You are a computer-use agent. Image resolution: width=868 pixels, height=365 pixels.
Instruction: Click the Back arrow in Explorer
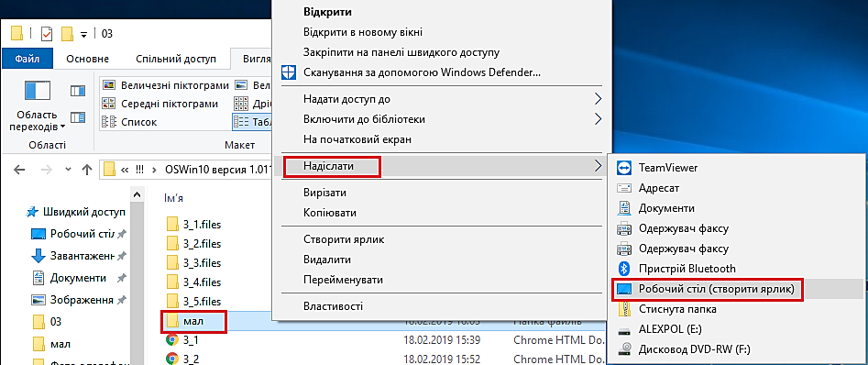click(x=19, y=170)
